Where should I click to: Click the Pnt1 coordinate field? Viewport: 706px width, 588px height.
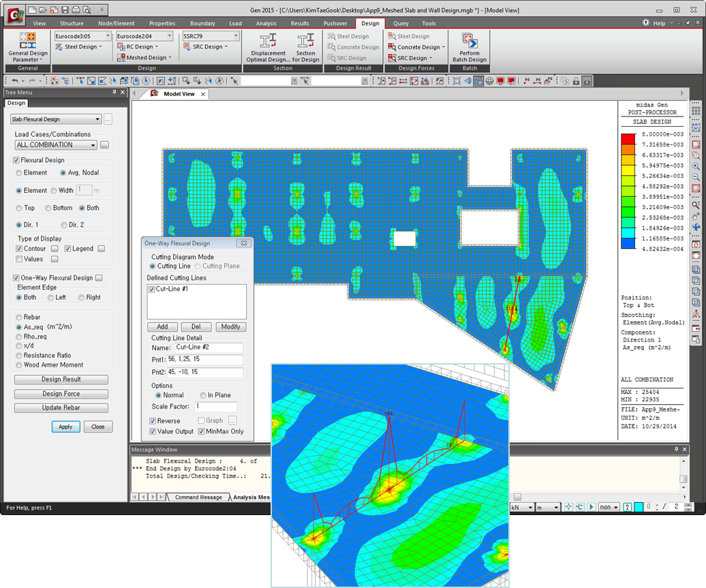click(205, 359)
